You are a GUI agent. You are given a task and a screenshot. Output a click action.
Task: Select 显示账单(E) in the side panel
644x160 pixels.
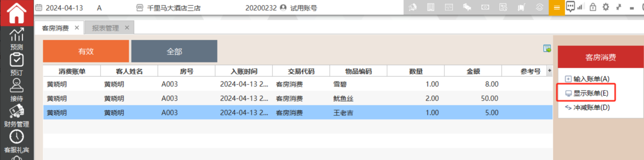(x=590, y=93)
